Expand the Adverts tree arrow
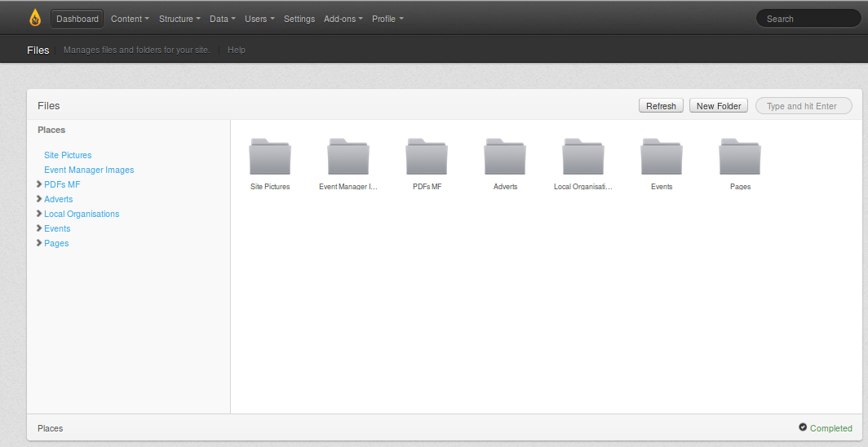868x447 pixels. pos(39,199)
